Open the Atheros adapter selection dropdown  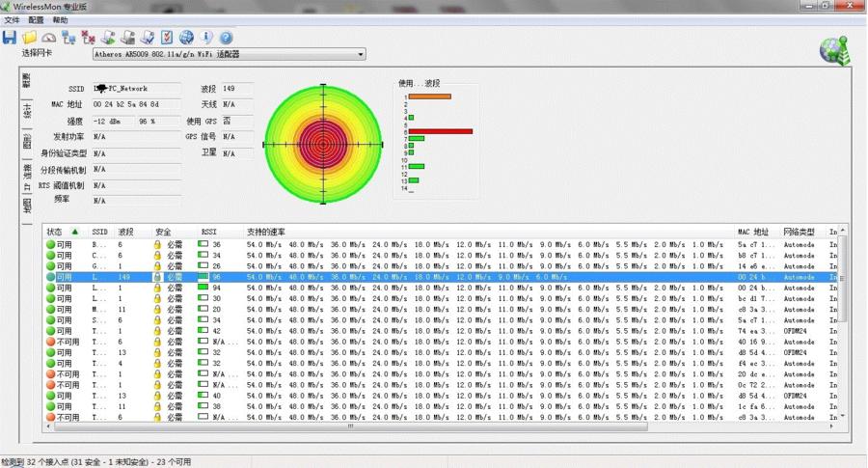[x=229, y=54]
